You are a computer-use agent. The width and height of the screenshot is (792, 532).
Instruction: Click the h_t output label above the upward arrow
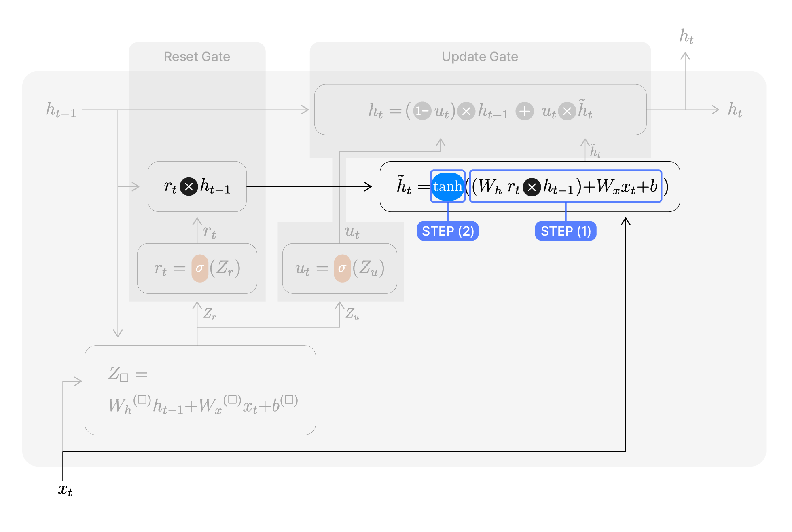[686, 36]
